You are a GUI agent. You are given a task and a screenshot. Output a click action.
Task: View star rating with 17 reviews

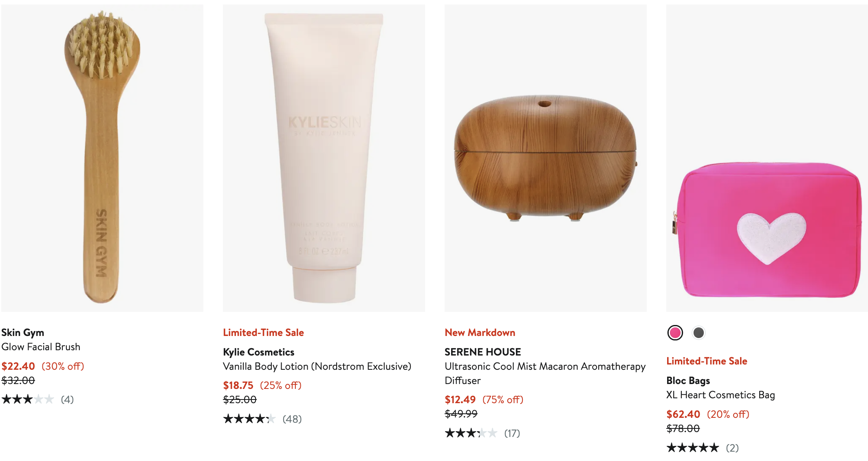point(471,433)
